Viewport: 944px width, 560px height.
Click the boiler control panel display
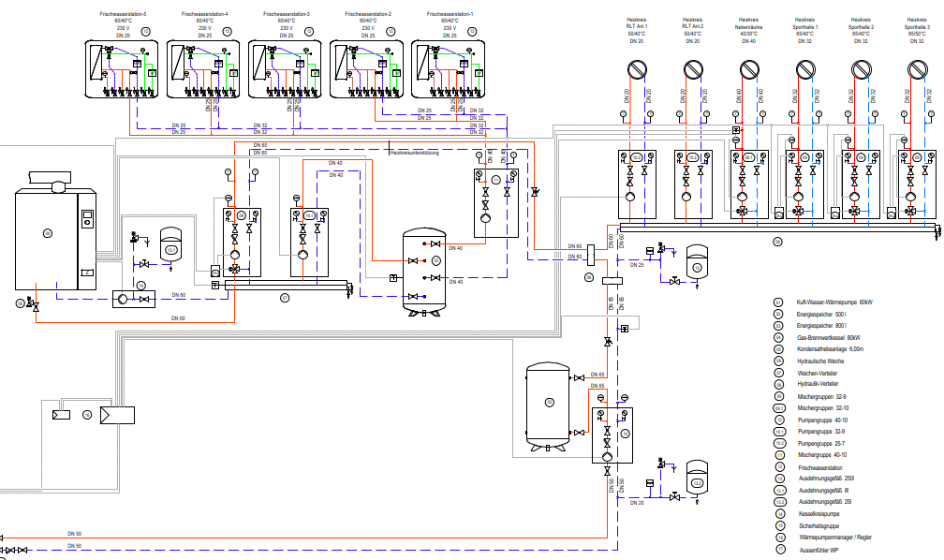pyautogui.click(x=87, y=218)
